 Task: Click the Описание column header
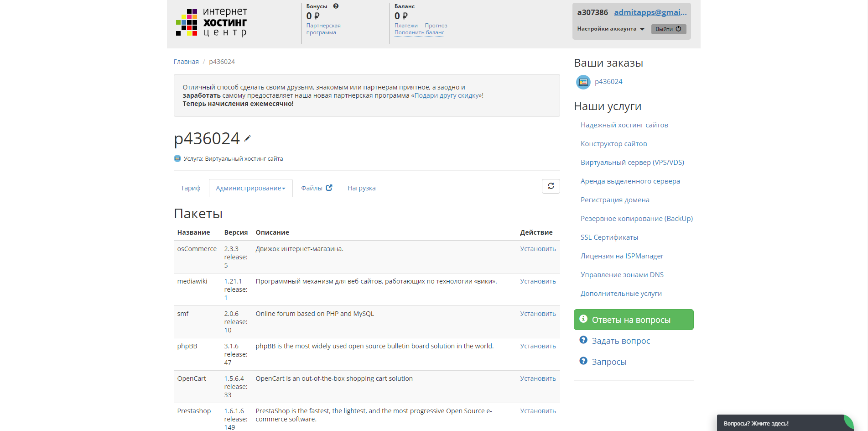point(272,232)
